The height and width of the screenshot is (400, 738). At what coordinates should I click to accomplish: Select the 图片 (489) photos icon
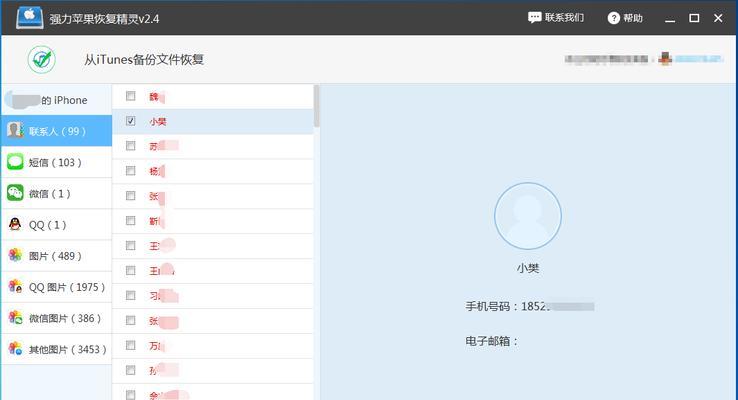(15, 255)
